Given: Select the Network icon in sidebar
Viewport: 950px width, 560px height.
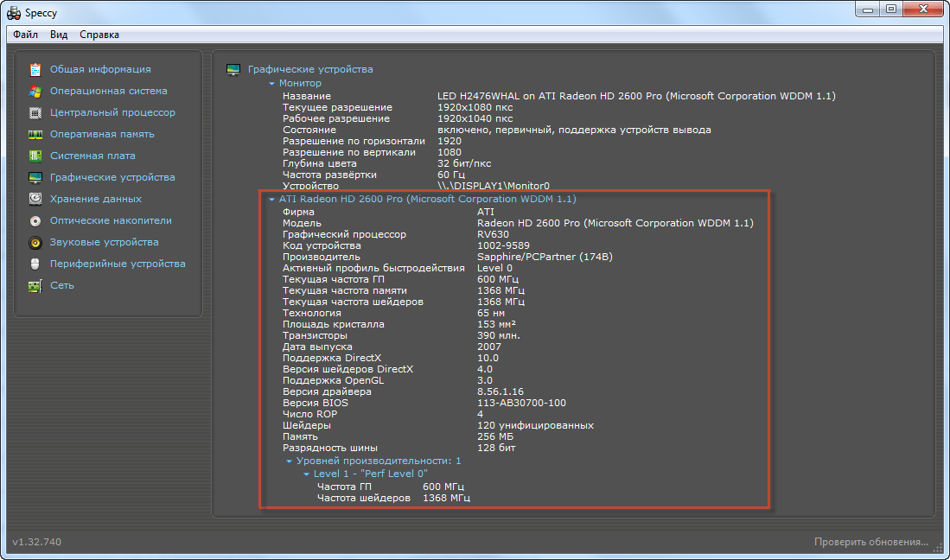Looking at the screenshot, I should pyautogui.click(x=35, y=285).
